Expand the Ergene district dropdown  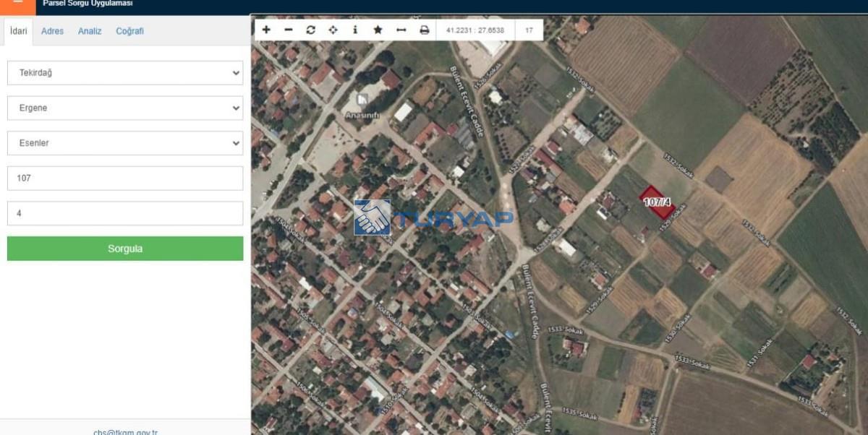(125, 108)
